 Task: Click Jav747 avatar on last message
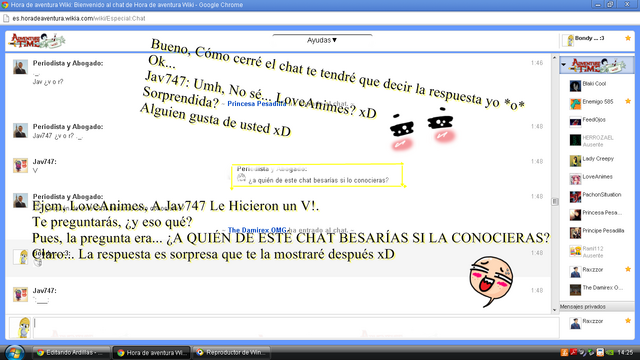(20, 294)
